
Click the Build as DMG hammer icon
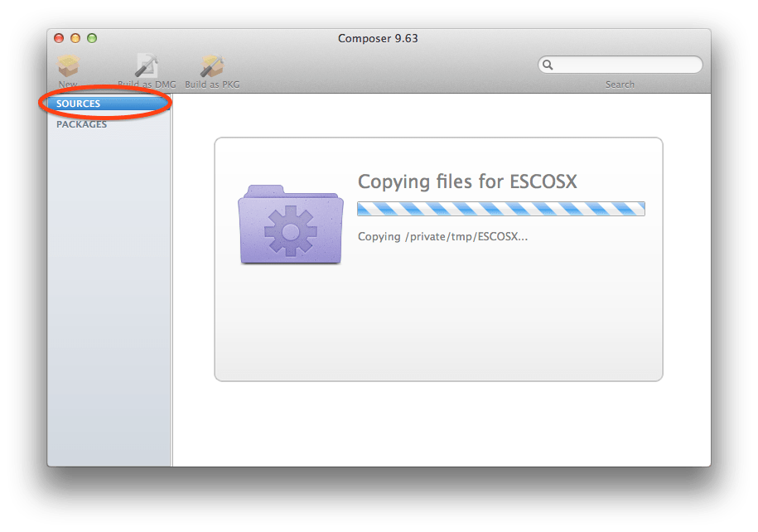147,65
